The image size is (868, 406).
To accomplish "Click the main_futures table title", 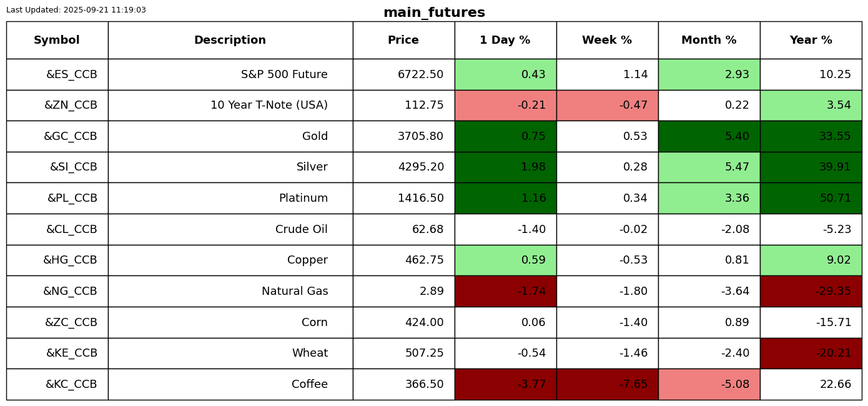I will tap(434, 13).
